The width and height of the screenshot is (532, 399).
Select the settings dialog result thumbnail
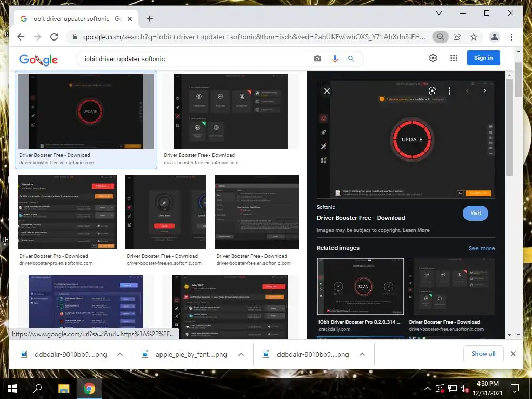257,212
